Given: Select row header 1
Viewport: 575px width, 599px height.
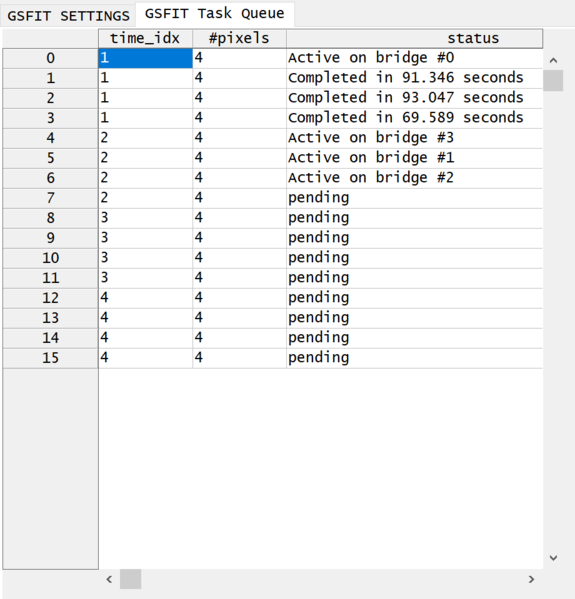Looking at the screenshot, I should click(x=50, y=78).
